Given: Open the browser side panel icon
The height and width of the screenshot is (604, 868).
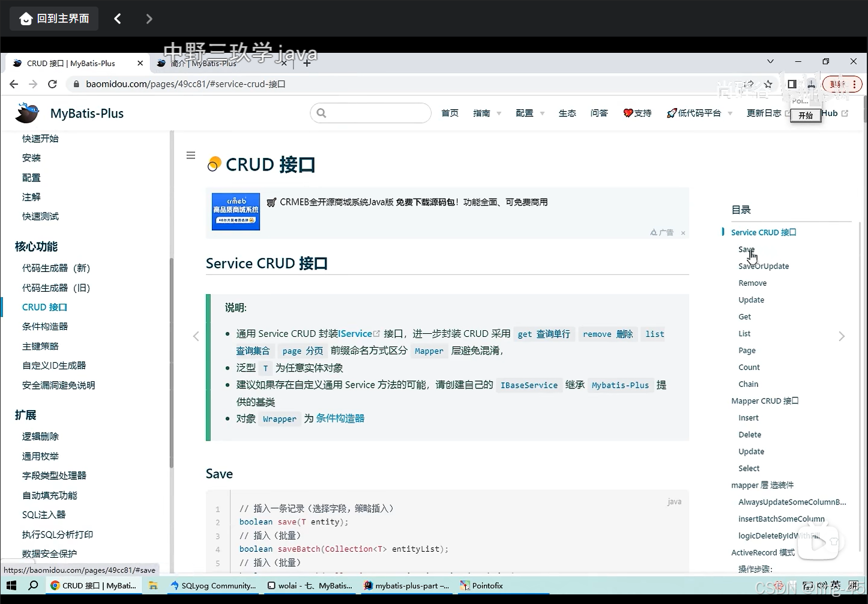Looking at the screenshot, I should click(792, 84).
